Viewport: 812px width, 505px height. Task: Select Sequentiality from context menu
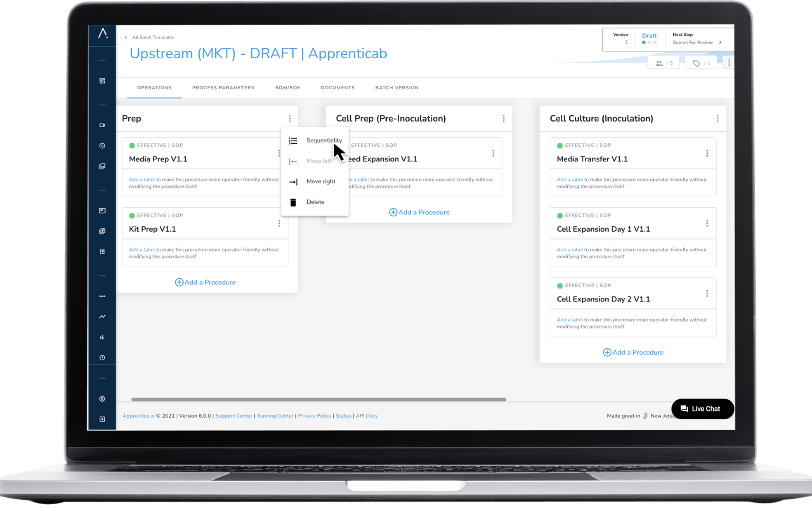coord(323,141)
